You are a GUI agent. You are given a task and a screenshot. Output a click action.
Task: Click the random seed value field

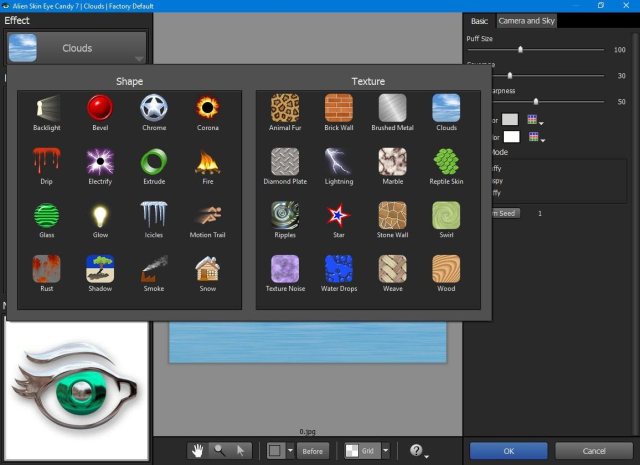pyautogui.click(x=540, y=214)
